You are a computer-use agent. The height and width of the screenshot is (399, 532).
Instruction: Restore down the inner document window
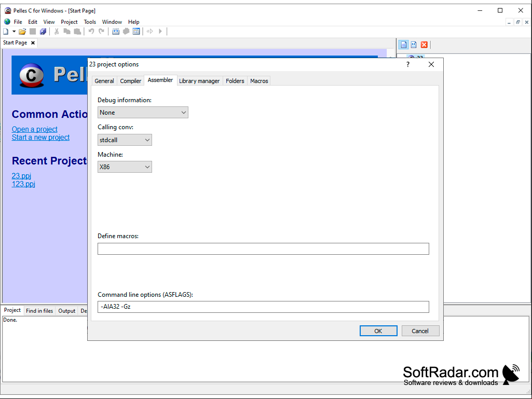518,22
